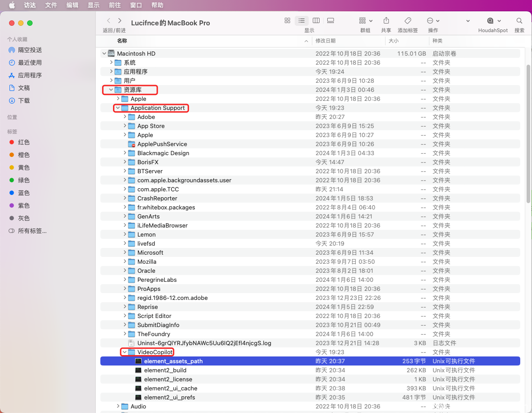Open the Action menu dropdown
The image size is (532, 413).
[433, 21]
